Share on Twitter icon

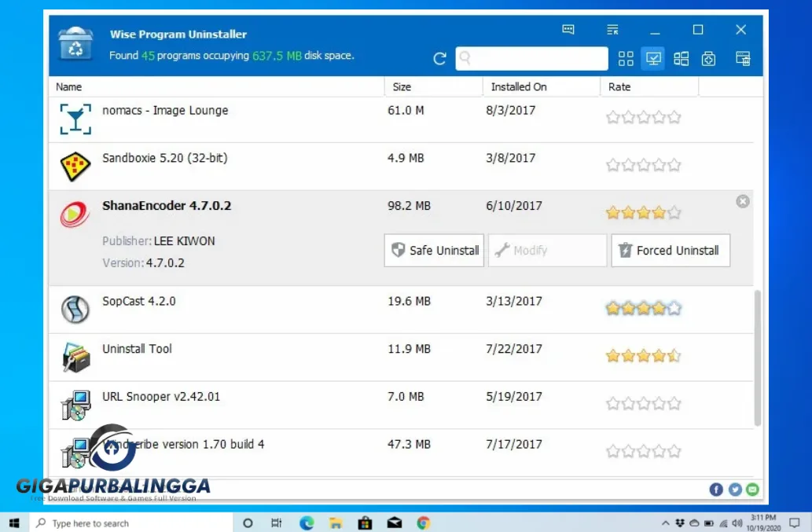(x=735, y=489)
